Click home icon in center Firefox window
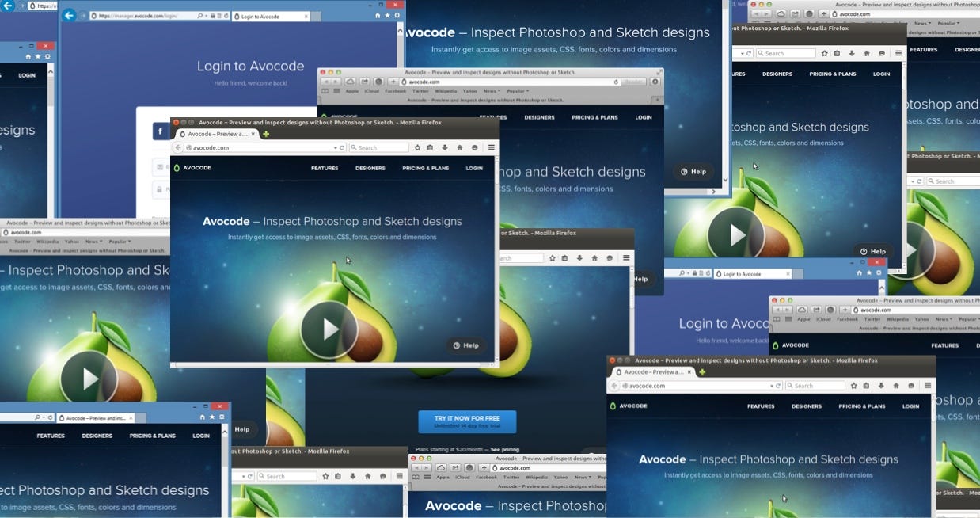 pos(460,147)
